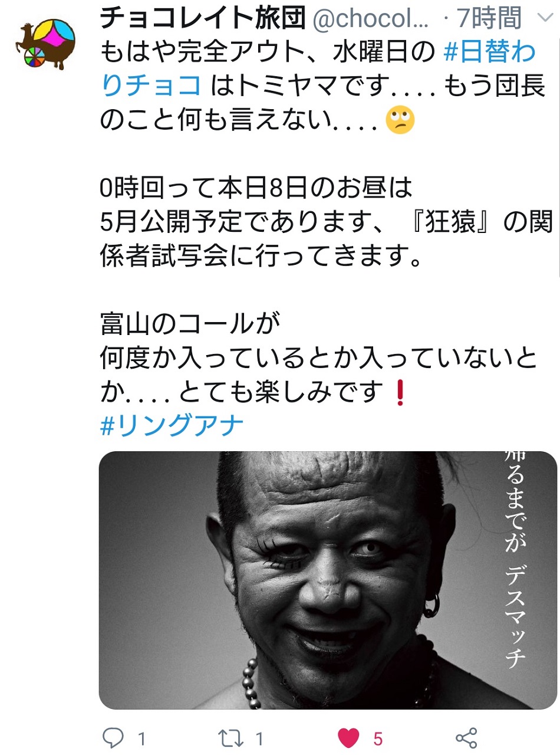Open tweet detail via 『狂猿』 text line
The height and width of the screenshot is (755, 560).
click(x=326, y=222)
